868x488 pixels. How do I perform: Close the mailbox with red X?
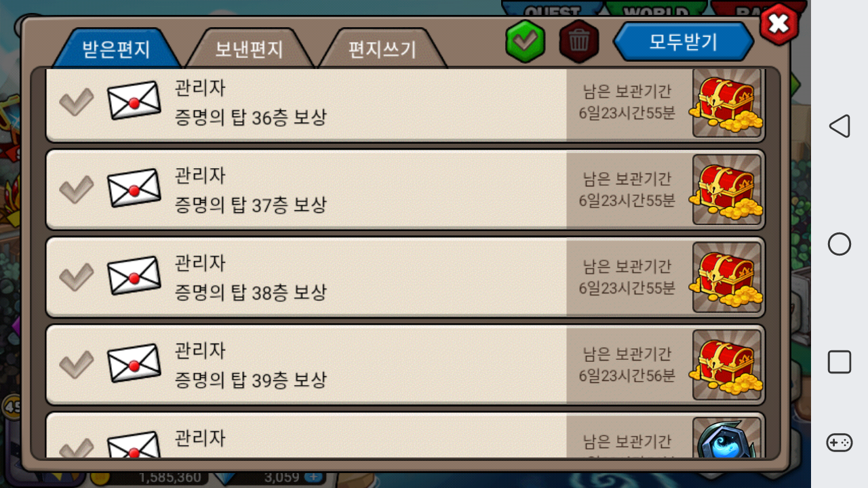[x=779, y=24]
